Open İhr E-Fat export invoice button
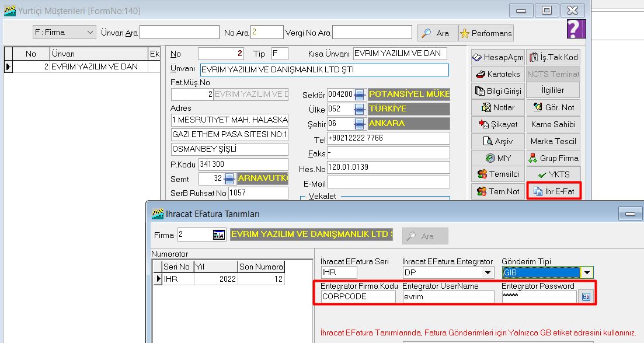Viewport: 644px width, 343px height. click(554, 191)
